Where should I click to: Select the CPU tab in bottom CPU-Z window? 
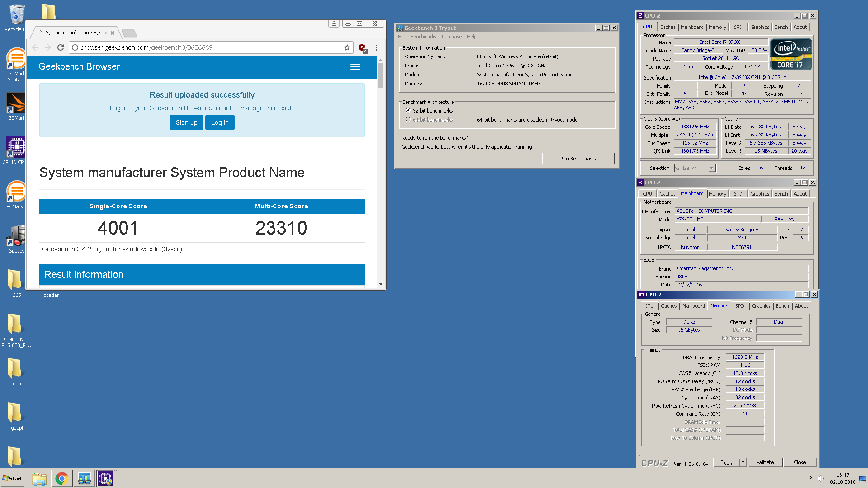pos(649,306)
